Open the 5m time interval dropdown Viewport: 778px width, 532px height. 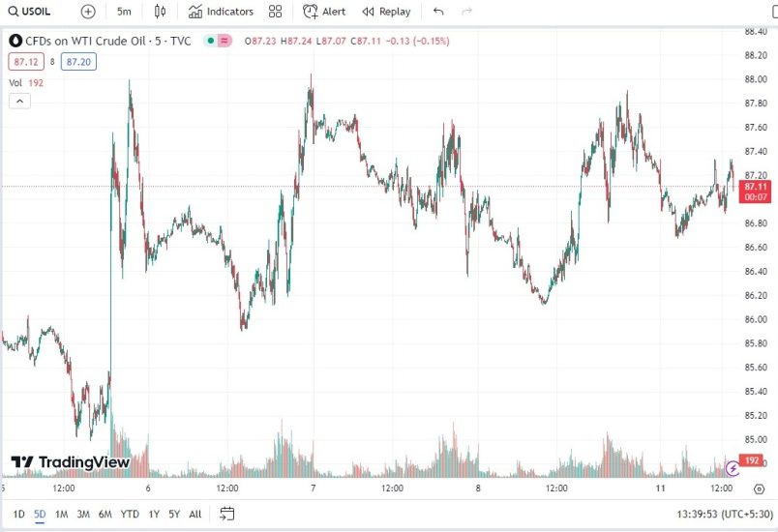pos(124,12)
